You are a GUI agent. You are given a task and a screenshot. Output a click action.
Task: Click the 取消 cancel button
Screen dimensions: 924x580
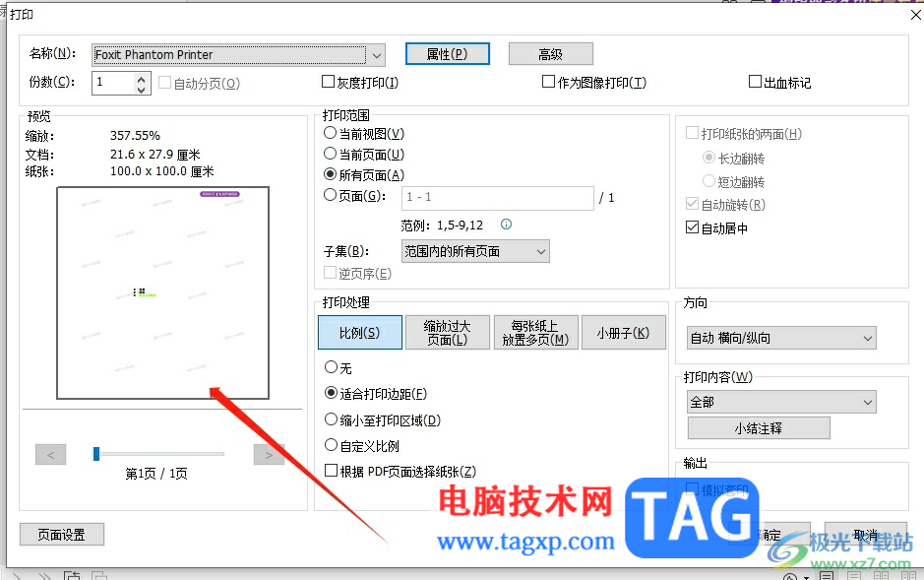point(866,535)
